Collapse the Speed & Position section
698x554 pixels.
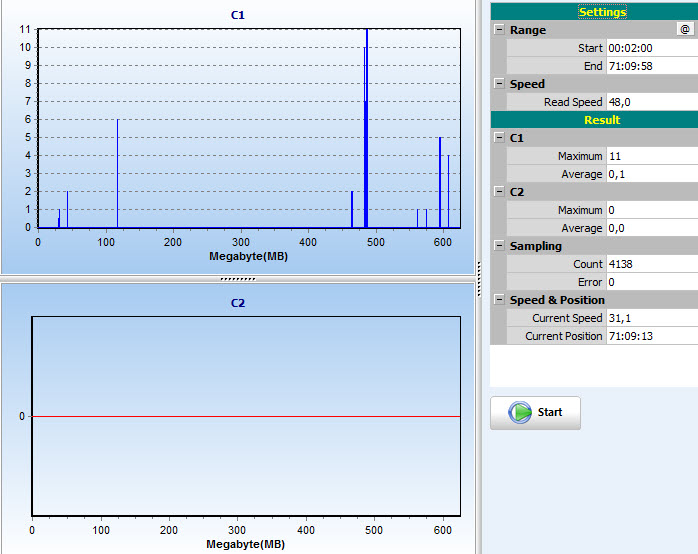(499, 299)
